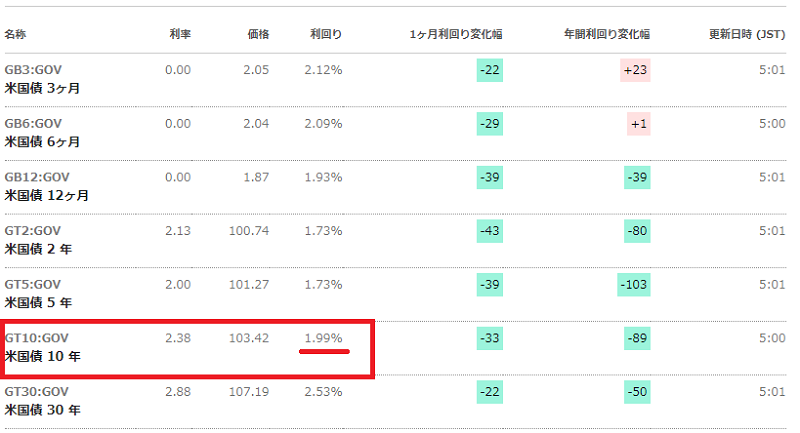The image size is (800, 433).
Task: Click the 101.27 price value
Action: point(249,284)
